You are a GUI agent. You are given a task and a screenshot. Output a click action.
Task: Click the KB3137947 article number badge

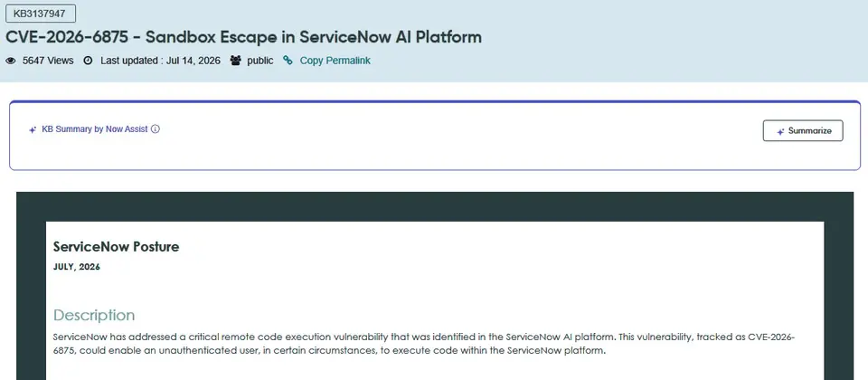[41, 14]
